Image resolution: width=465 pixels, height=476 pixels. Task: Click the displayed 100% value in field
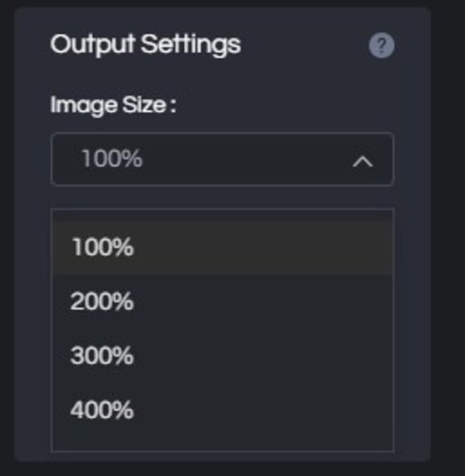(112, 159)
